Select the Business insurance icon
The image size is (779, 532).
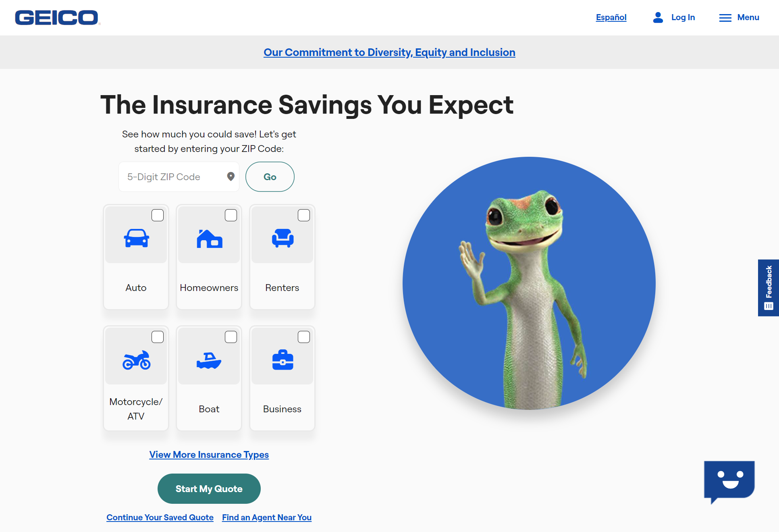283,360
